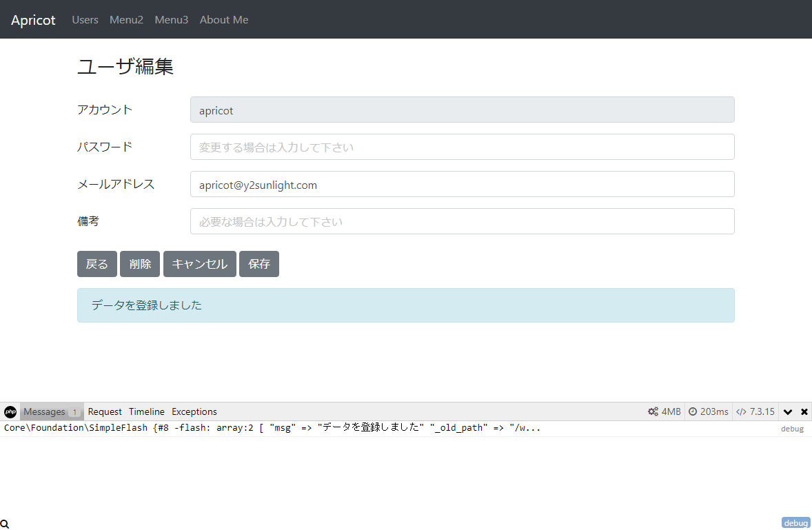Collapse the debugbar using the chevron

[x=788, y=411]
